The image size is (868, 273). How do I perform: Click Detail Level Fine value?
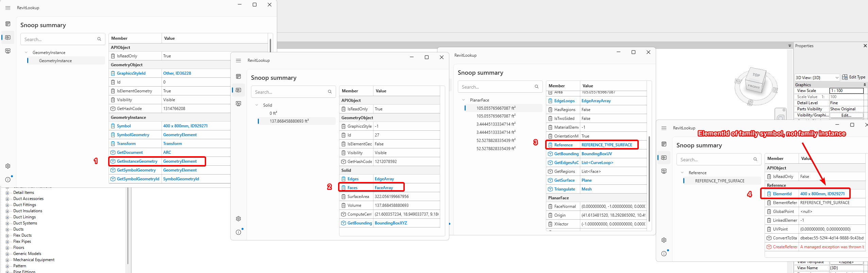pyautogui.click(x=846, y=103)
